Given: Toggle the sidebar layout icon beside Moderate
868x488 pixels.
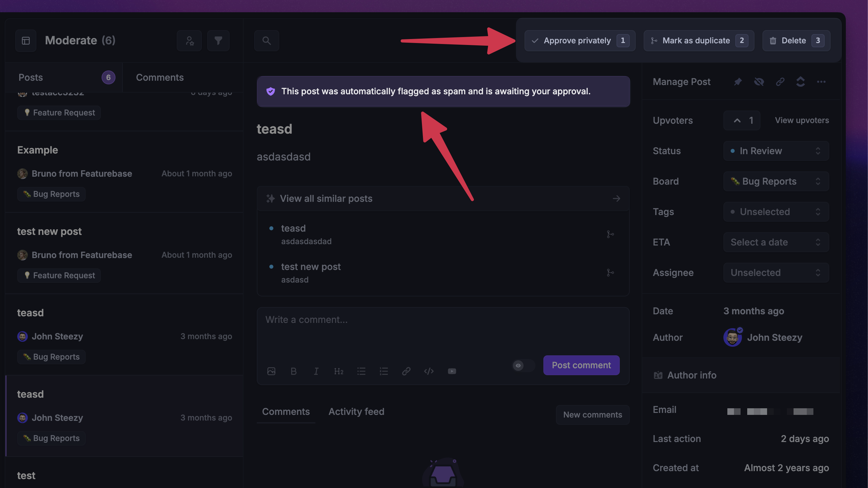Looking at the screenshot, I should [25, 40].
